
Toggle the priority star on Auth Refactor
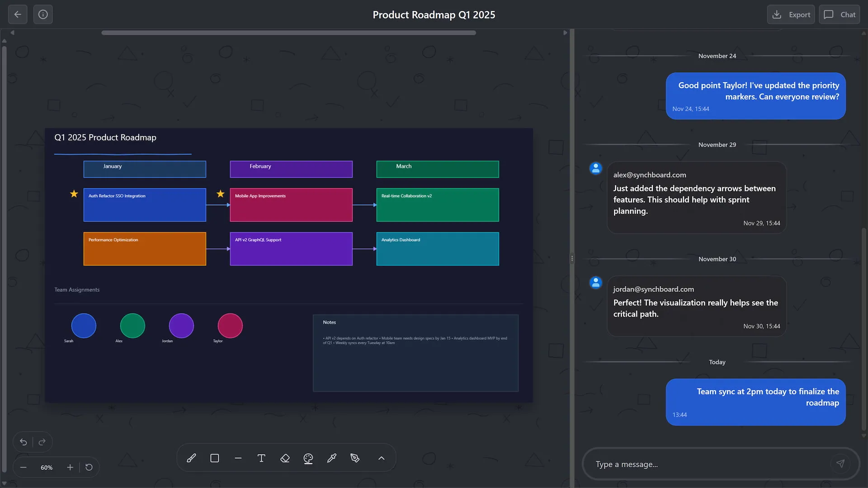[74, 193]
